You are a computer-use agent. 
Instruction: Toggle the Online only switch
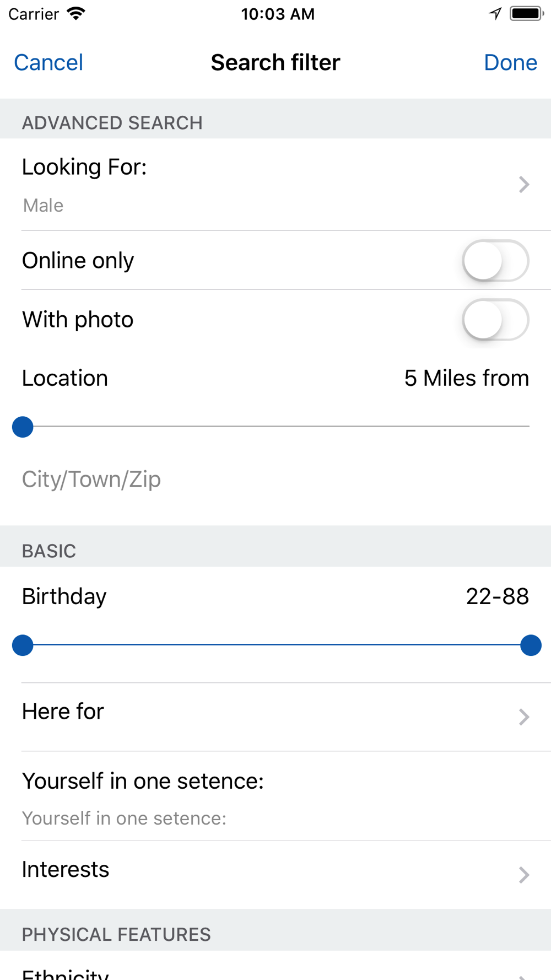(x=495, y=261)
